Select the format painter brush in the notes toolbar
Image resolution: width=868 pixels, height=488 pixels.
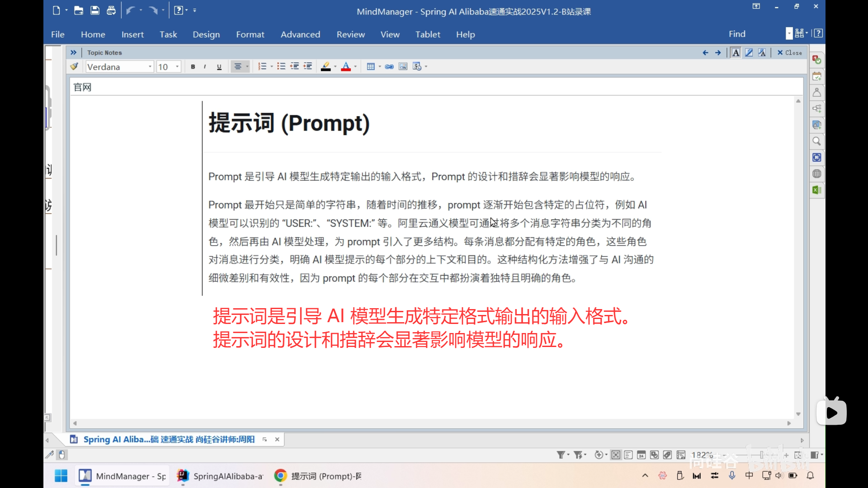(74, 66)
